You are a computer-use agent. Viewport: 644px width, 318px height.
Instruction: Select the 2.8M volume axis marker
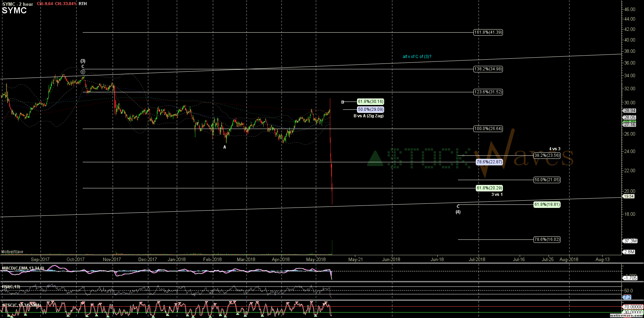point(629,252)
